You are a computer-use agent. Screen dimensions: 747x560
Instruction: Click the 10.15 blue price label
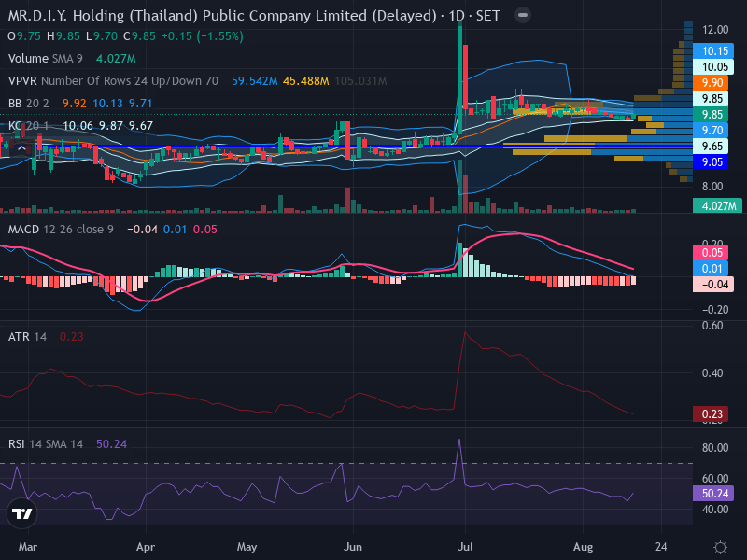coord(713,51)
